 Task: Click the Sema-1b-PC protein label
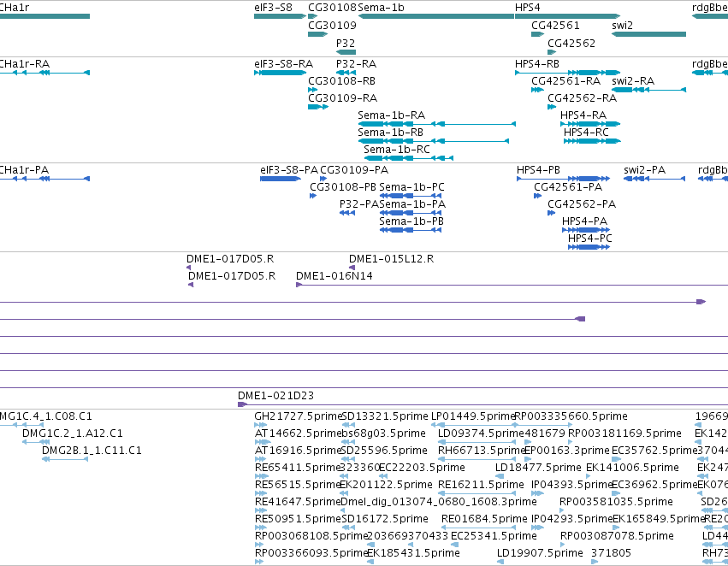411,187
